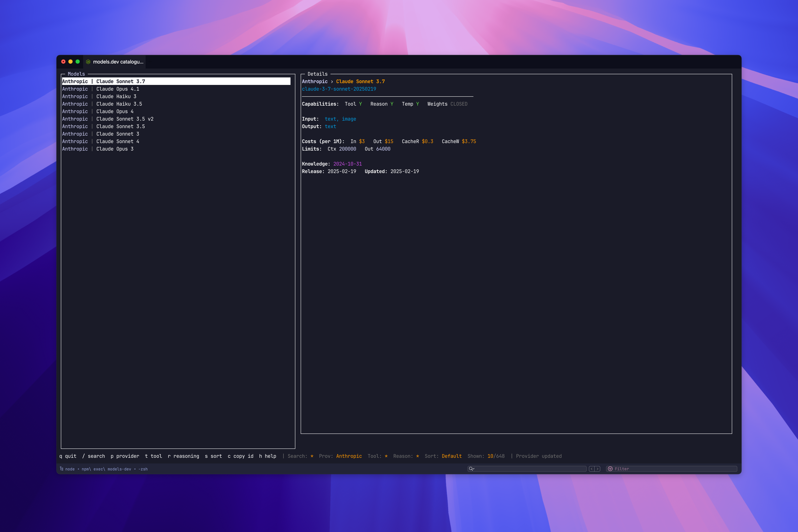Click the 'c copy id' shortcut
Screen dimensions: 798x532
[240, 456]
